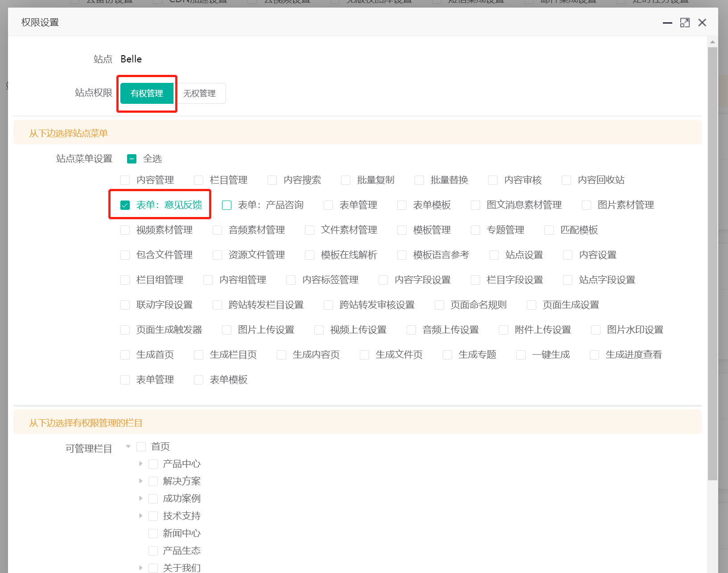The width and height of the screenshot is (728, 573).
Task: Select the 成功案例 column checkbox
Action: click(153, 499)
